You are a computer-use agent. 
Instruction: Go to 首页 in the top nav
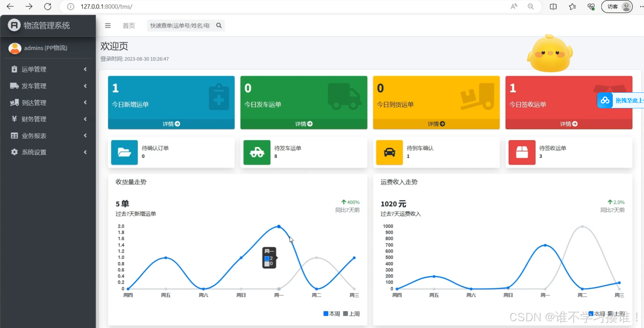click(x=129, y=26)
